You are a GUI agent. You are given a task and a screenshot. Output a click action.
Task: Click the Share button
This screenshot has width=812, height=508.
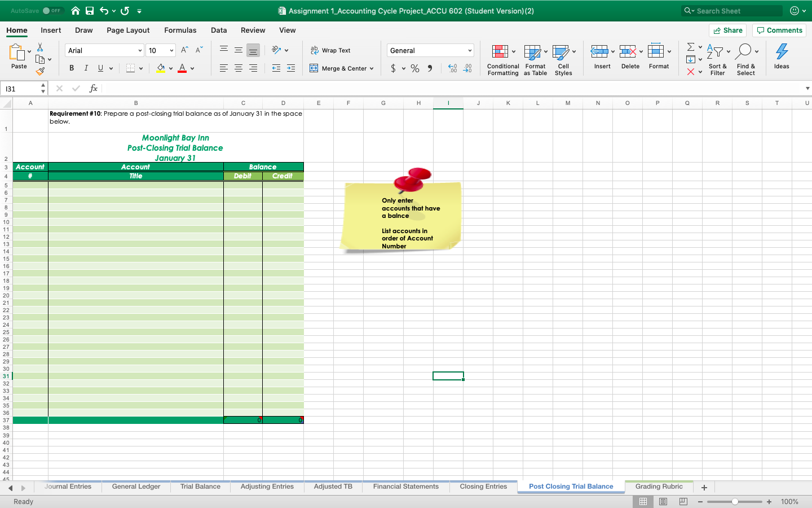tap(727, 30)
